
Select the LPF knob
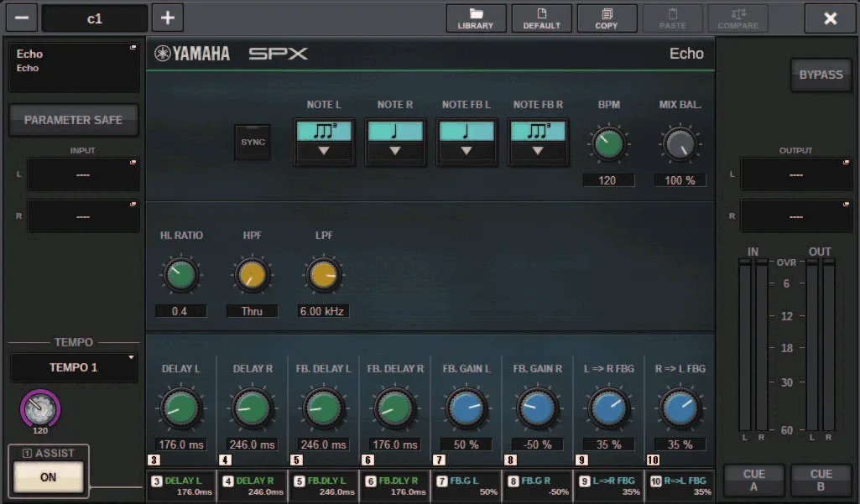click(324, 275)
